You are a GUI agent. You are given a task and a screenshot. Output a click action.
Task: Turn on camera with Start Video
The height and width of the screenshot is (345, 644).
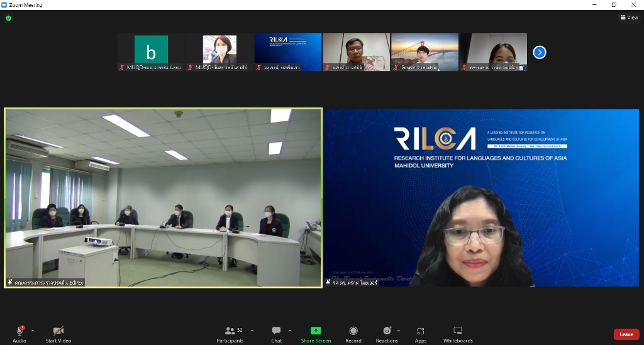pyautogui.click(x=58, y=331)
